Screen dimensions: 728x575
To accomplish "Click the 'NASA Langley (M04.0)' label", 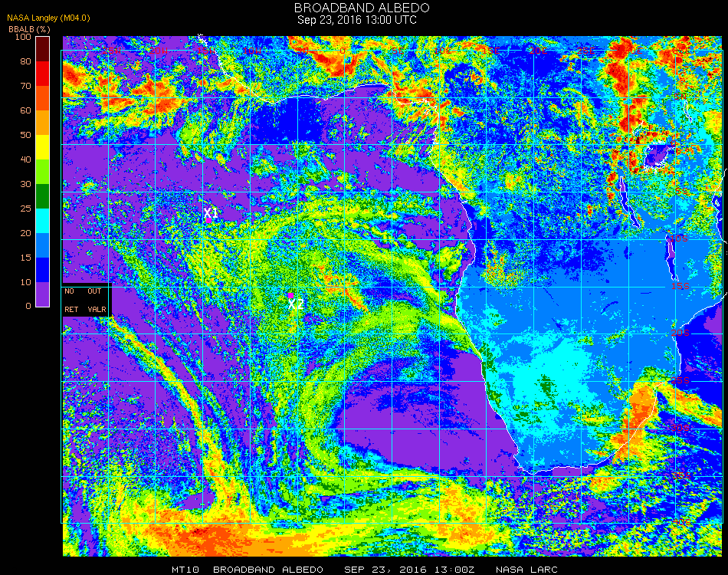I will coord(48,18).
